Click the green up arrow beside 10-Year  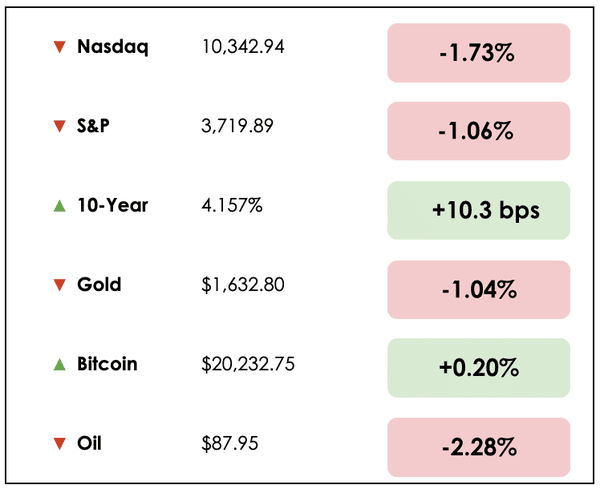pyautogui.click(x=59, y=205)
